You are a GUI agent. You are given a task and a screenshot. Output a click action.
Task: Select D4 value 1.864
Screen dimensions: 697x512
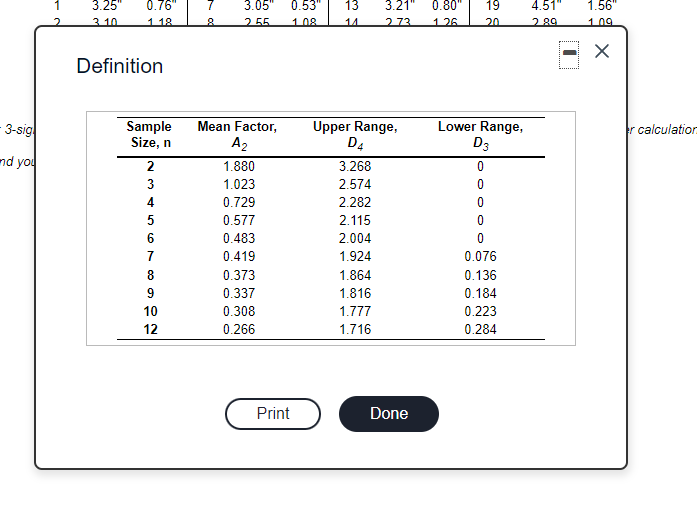[355, 276]
